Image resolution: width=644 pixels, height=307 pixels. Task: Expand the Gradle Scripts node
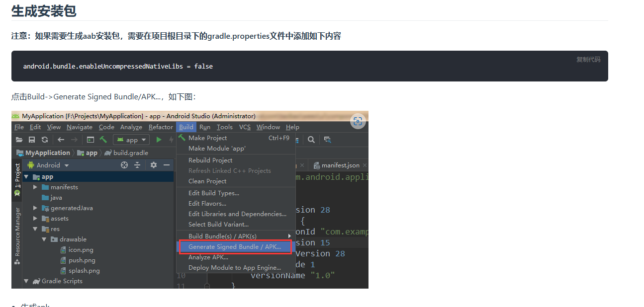click(26, 281)
